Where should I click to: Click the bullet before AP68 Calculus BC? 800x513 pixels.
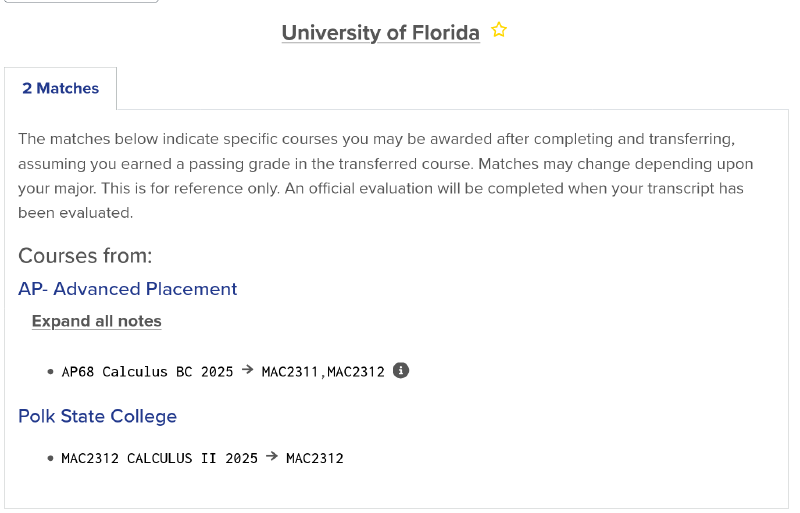50,372
